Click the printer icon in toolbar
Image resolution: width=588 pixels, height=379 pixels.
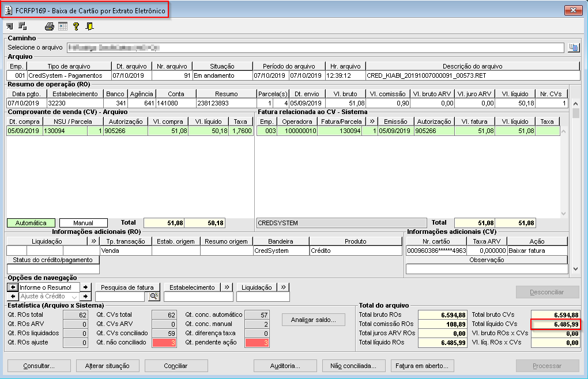[49, 26]
